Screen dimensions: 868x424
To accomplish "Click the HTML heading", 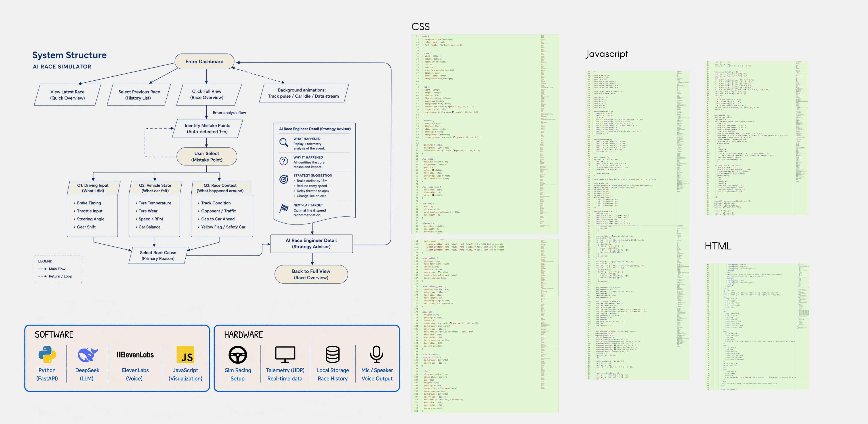I will click(x=718, y=246).
